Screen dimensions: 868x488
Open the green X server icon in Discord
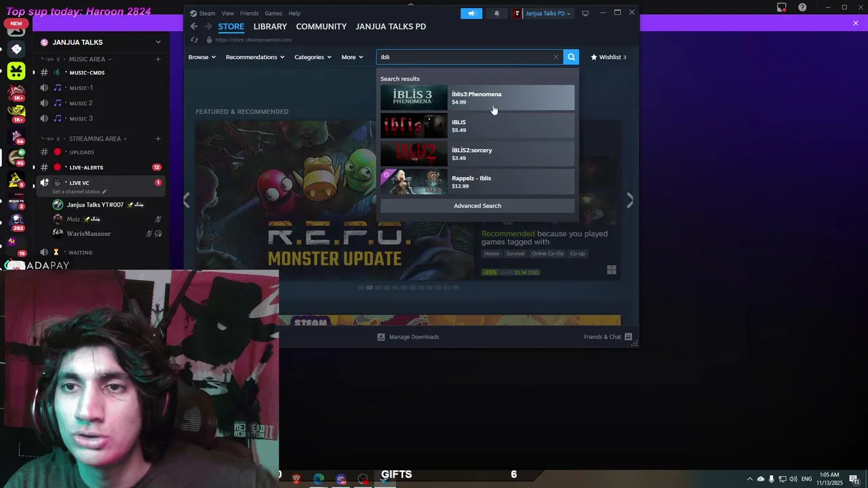point(16,70)
